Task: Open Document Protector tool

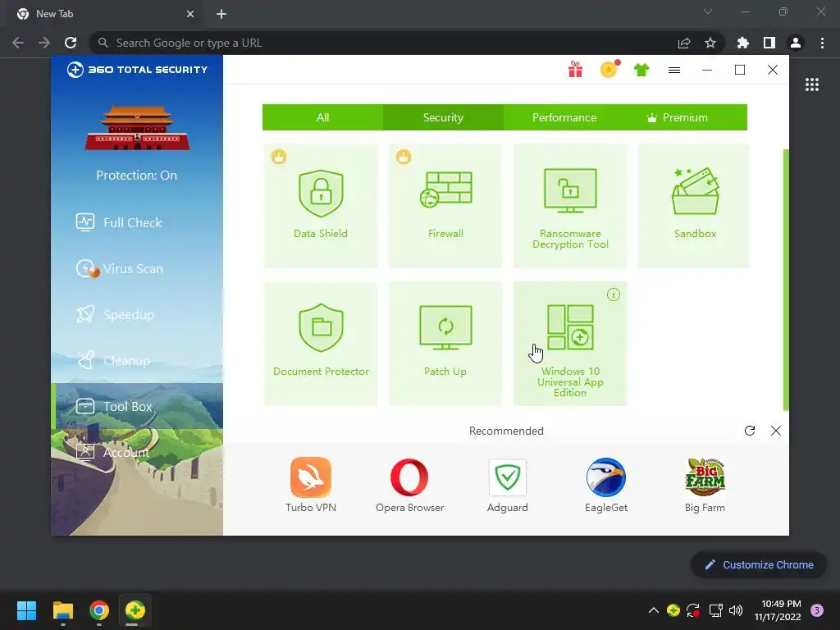Action: (321, 344)
